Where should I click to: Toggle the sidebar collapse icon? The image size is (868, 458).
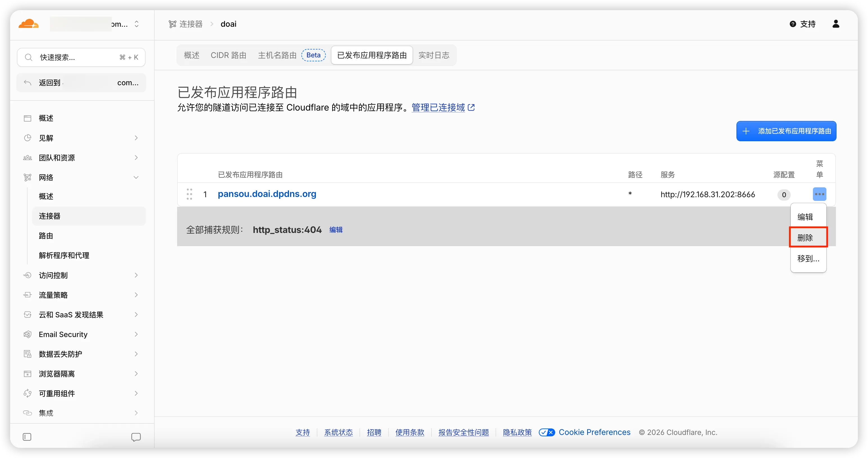click(27, 437)
